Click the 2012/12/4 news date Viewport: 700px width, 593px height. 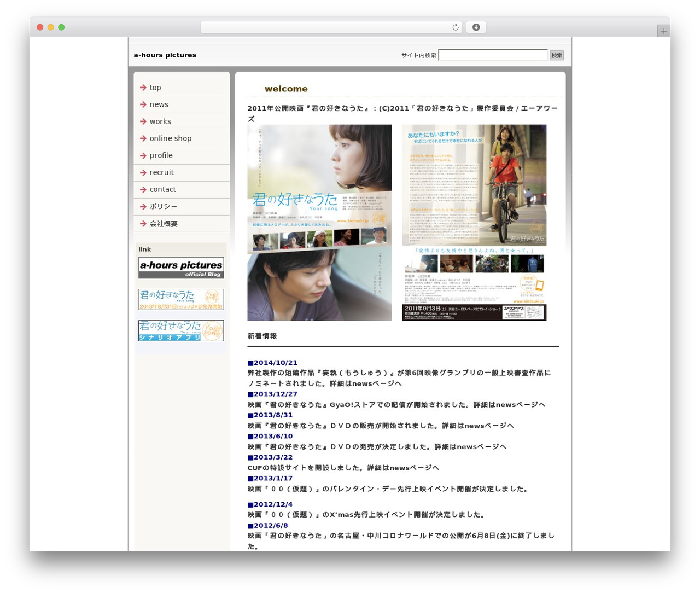(x=270, y=504)
